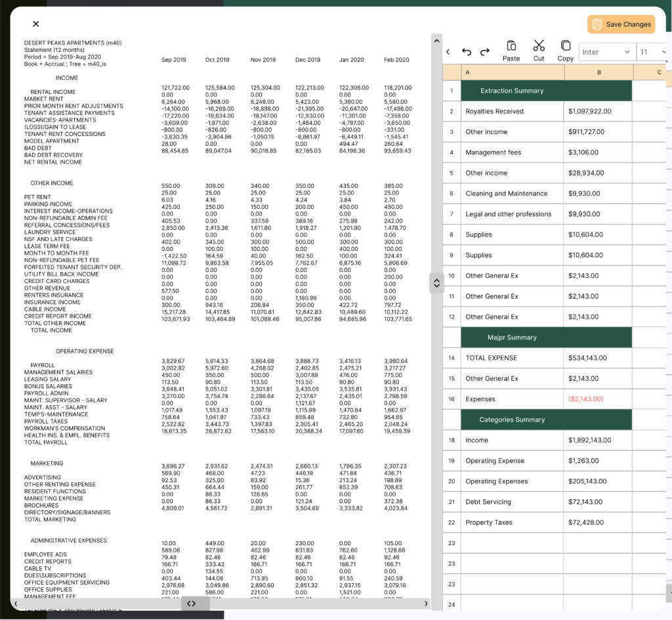The image size is (672, 620).
Task: Click the Redo arrow icon
Action: tap(485, 52)
